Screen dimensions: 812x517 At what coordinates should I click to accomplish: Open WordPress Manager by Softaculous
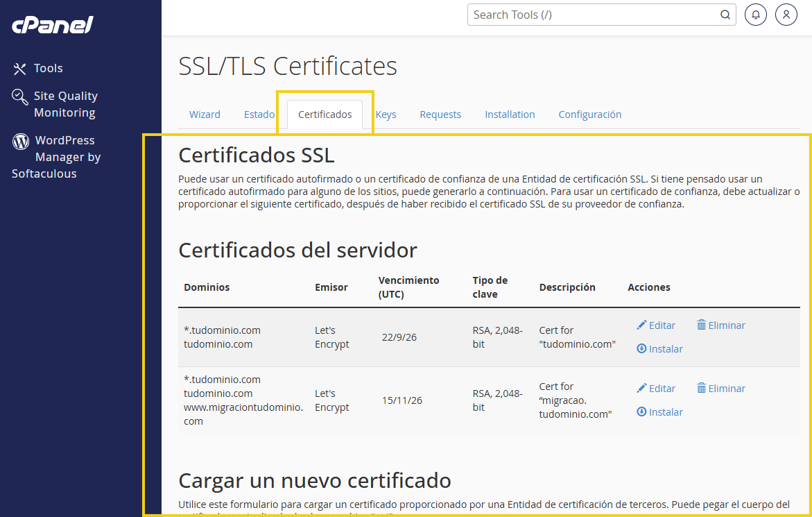(x=56, y=157)
